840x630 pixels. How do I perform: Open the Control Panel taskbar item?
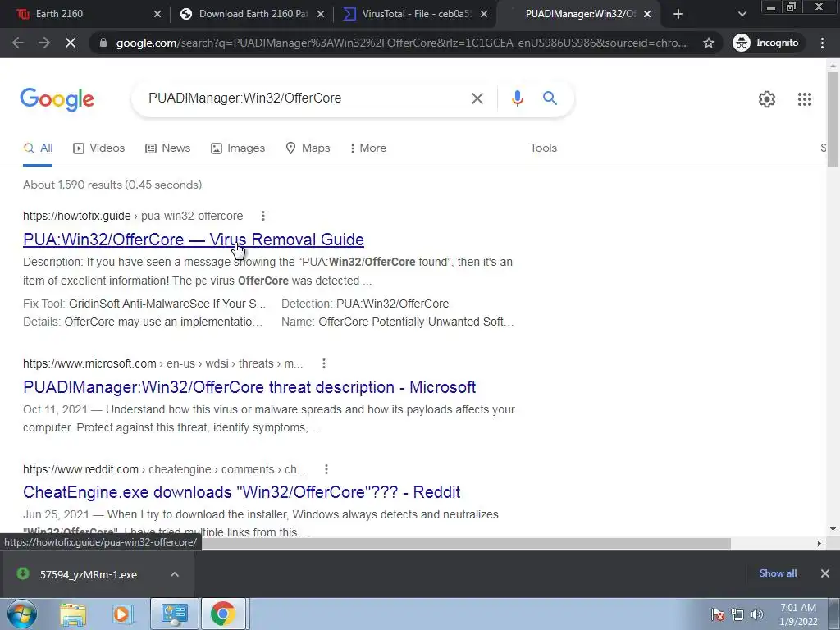174,614
